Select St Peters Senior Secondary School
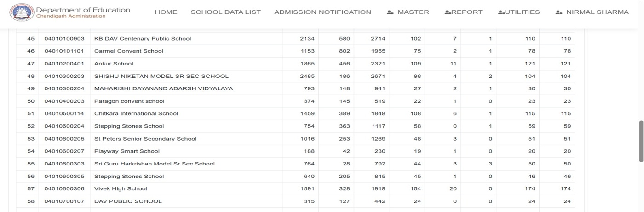The width and height of the screenshot is (644, 212). coord(145,139)
